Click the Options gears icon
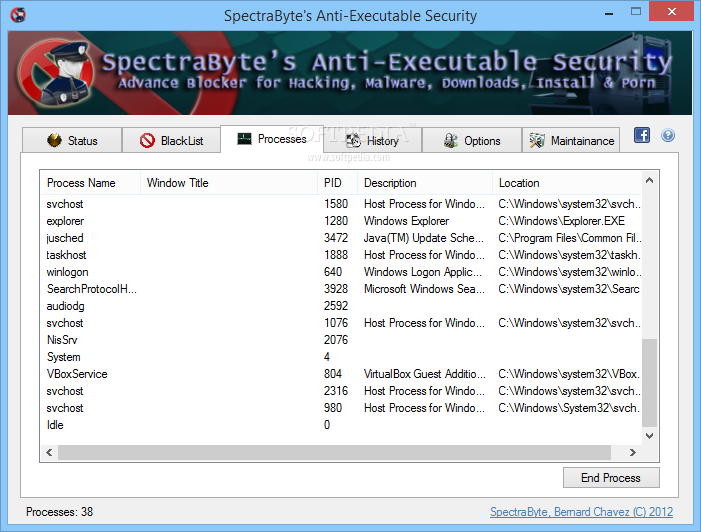Viewport: 701px width, 532px height. [x=451, y=140]
